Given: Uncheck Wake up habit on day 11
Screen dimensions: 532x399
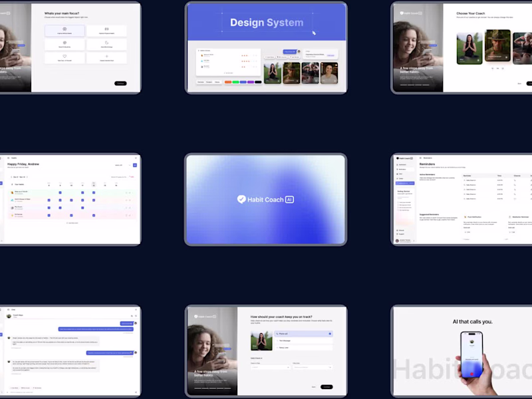Looking at the screenshot, I should pyautogui.click(x=82, y=193).
